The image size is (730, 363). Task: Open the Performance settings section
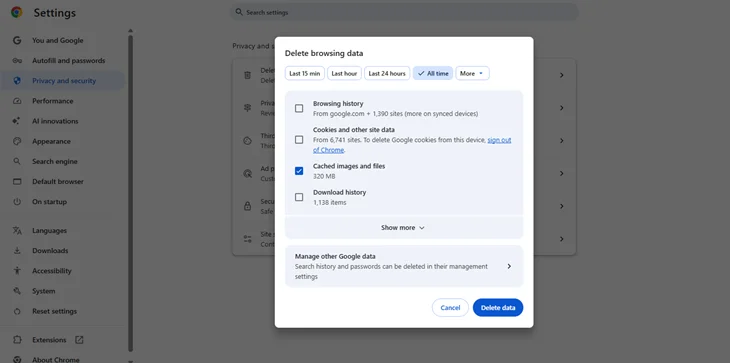pos(63,101)
